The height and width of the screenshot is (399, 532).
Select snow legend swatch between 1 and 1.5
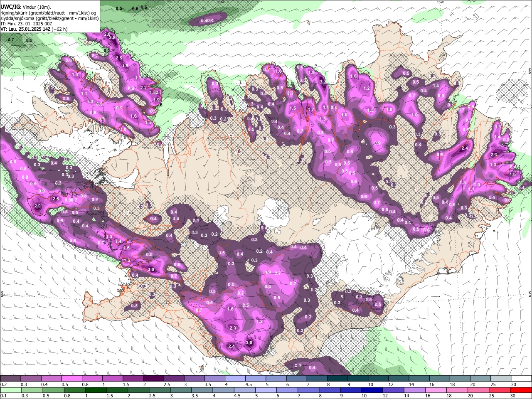(112, 379)
